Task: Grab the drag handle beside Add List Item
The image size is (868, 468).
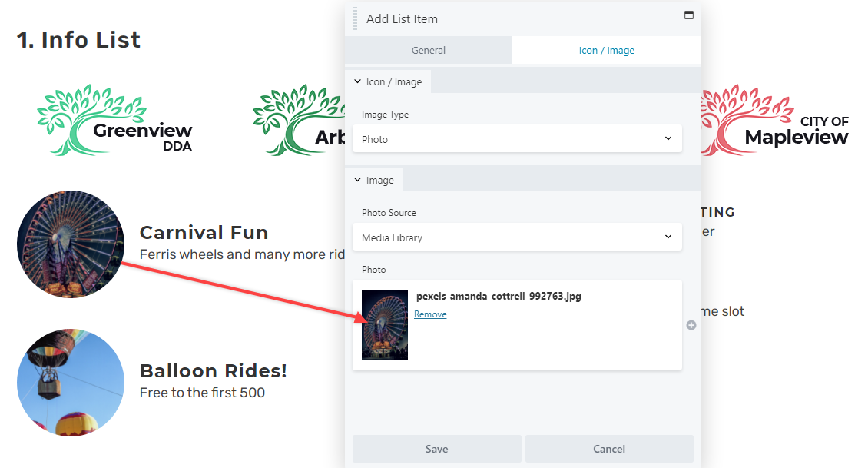Action: [x=355, y=19]
